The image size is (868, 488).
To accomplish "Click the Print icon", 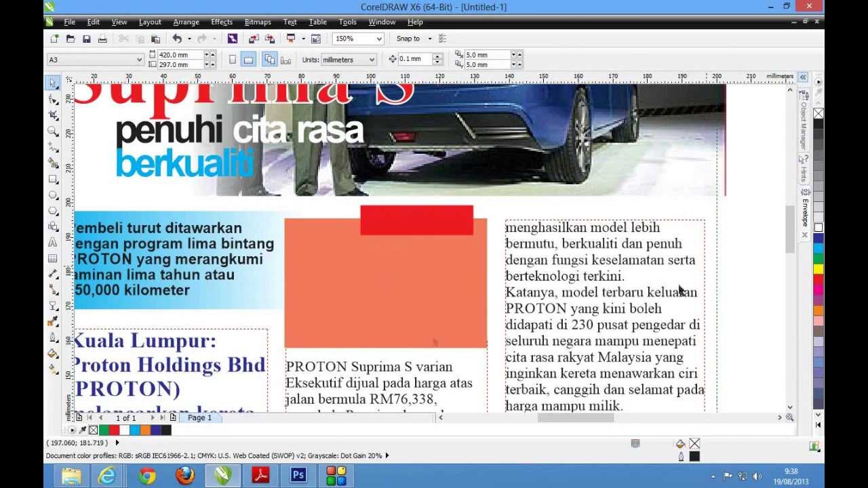I will click(x=102, y=39).
